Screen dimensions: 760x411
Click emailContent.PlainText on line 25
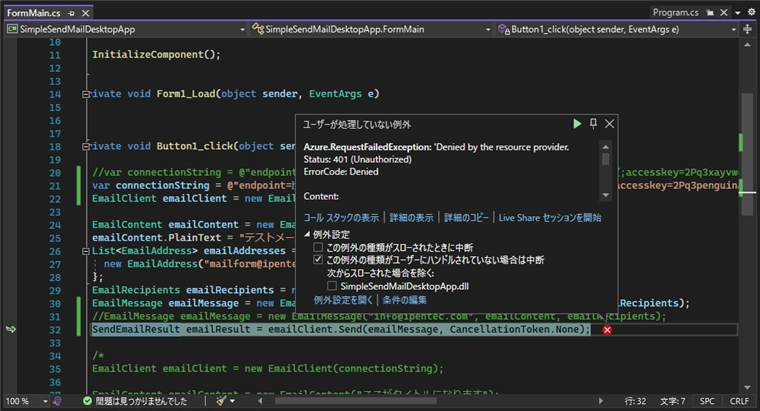(x=157, y=238)
